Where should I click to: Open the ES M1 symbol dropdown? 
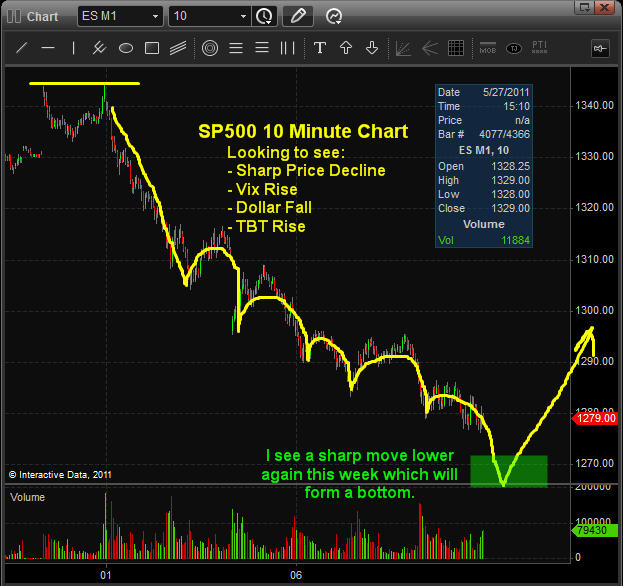155,16
